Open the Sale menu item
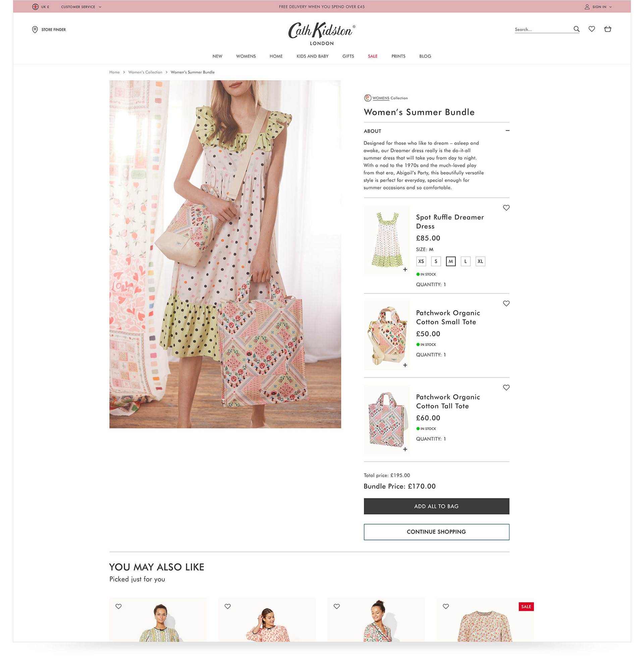 pos(372,56)
